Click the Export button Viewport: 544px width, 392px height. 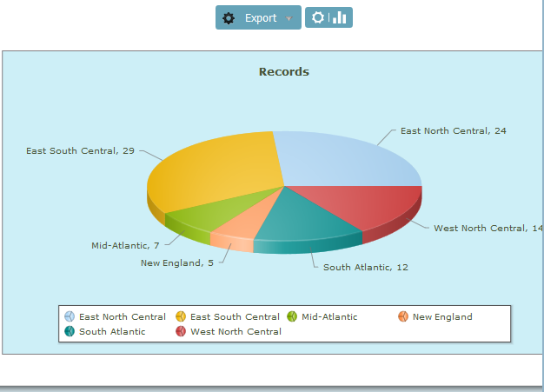(x=258, y=17)
